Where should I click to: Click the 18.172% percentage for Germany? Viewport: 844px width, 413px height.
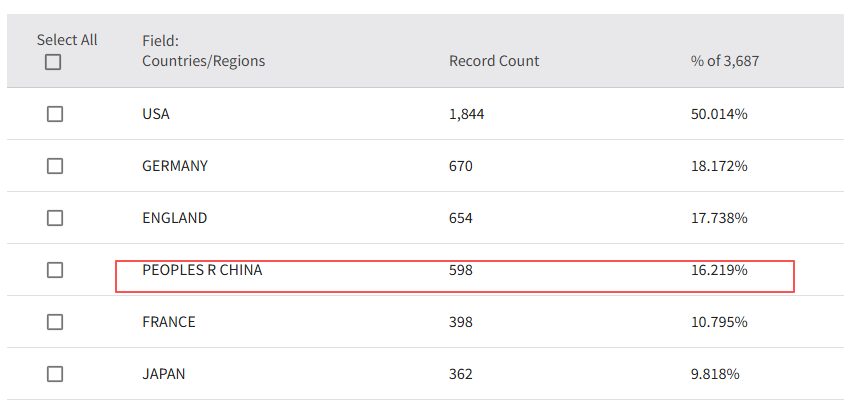click(x=719, y=166)
